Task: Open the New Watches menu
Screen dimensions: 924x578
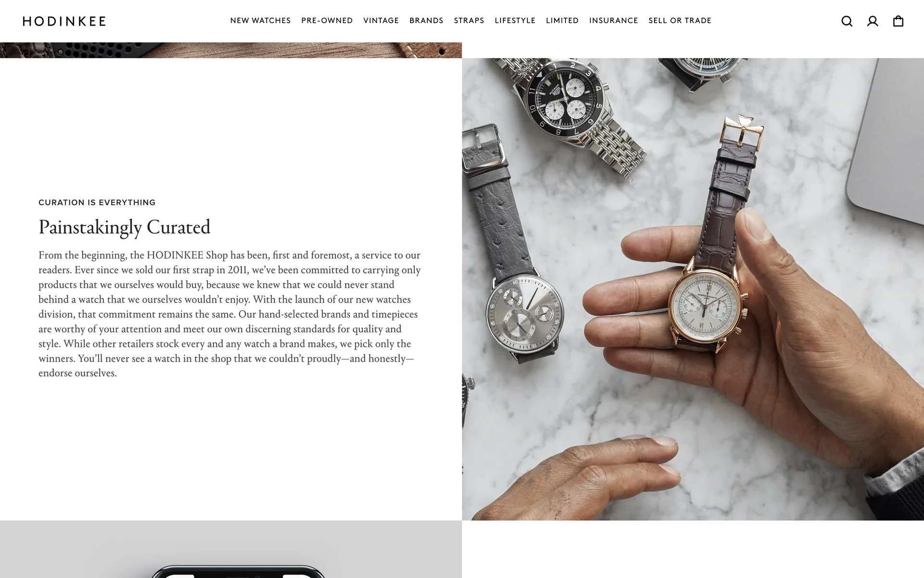Action: pos(260,21)
